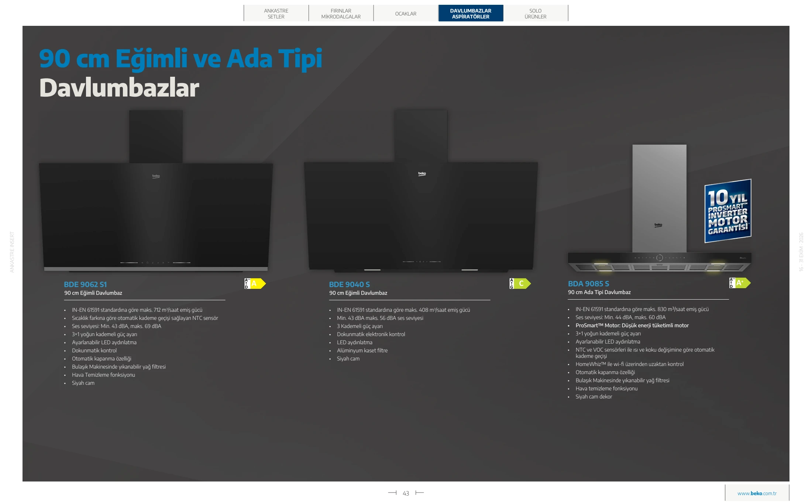Click the 'Hava Temizleme fonksiyonu' line under BDE 9062 S1
Viewport: 812px width, 504px height.
103,375
